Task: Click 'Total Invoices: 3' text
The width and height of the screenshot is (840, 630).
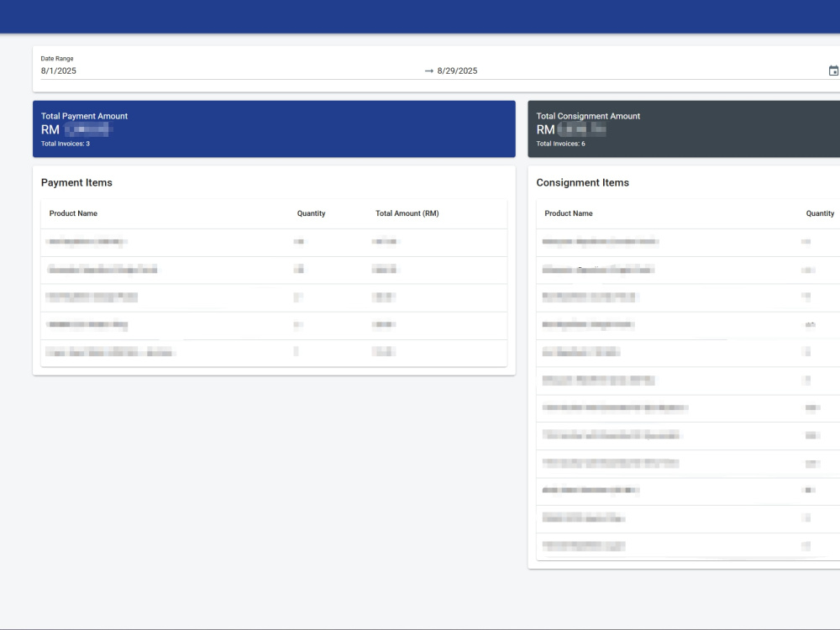Action: coord(66,144)
